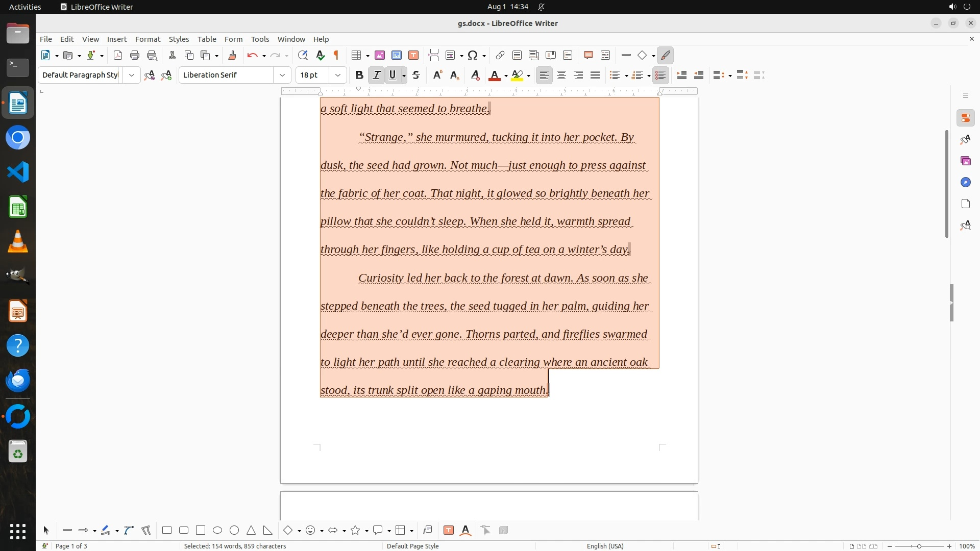980x551 pixels.
Task: Open the font size dropdown
Action: [x=338, y=75]
